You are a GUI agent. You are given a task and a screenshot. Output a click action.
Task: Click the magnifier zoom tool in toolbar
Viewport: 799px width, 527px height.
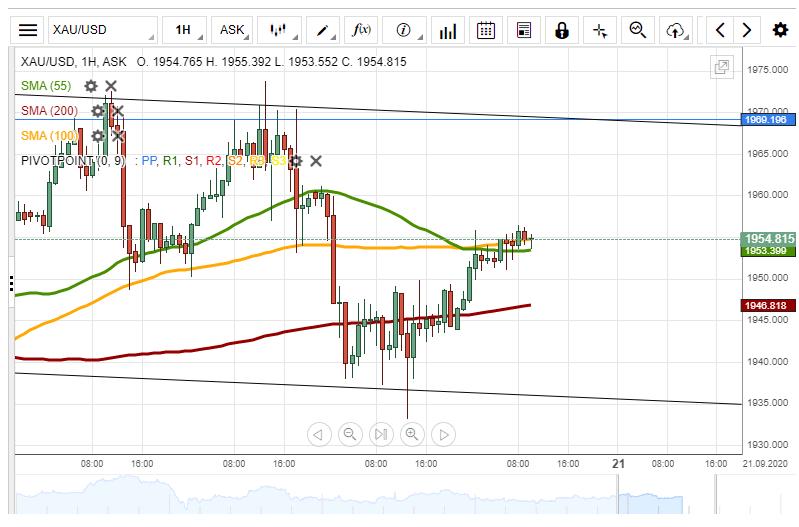click(638, 30)
